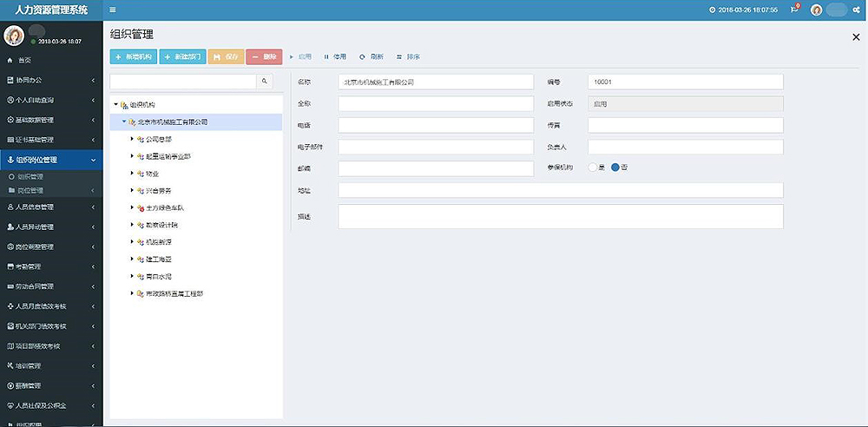Click the tree search input box
The width and height of the screenshot is (868, 427).
[x=183, y=82]
